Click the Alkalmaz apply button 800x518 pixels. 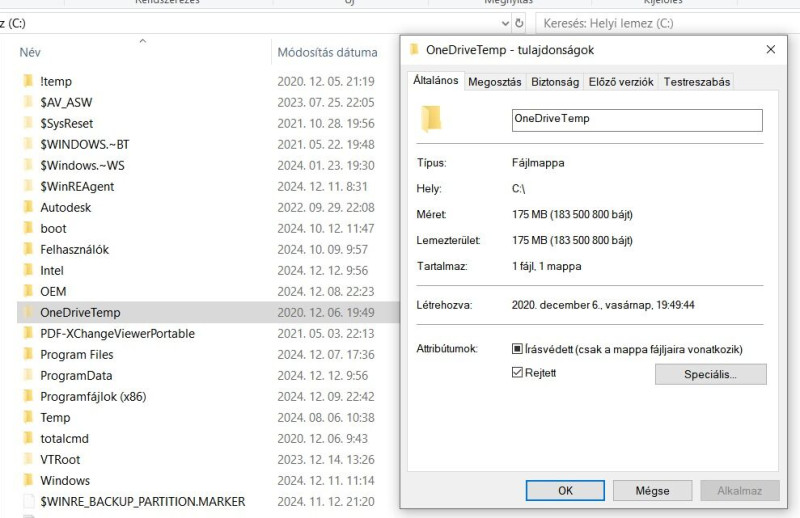click(x=740, y=490)
